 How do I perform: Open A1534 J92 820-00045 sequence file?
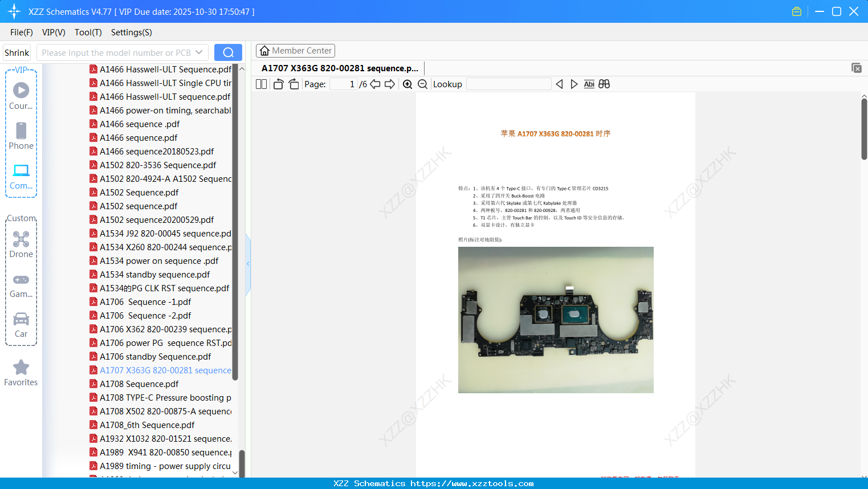tap(161, 234)
